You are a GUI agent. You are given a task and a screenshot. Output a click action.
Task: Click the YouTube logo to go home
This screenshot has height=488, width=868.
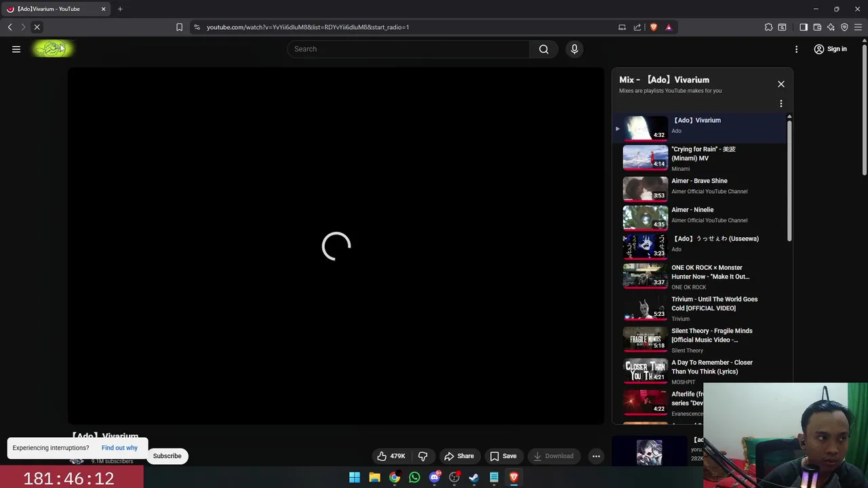52,49
